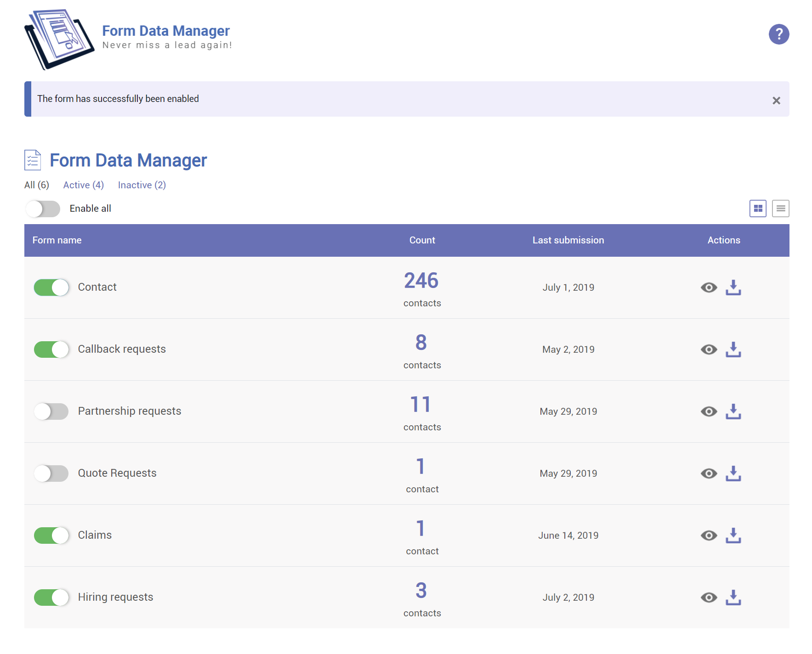Filter by Active (4) forms
The image size is (812, 654).
[x=83, y=185]
